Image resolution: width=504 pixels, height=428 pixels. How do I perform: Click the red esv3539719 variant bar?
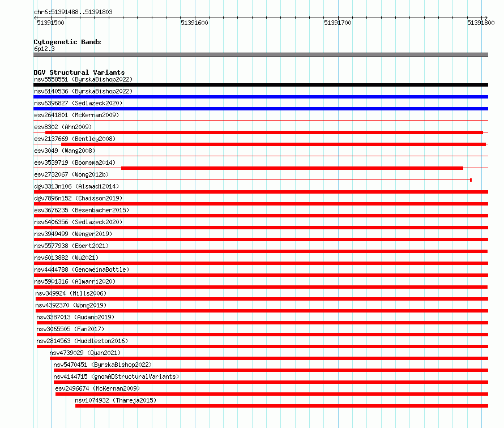292,168
